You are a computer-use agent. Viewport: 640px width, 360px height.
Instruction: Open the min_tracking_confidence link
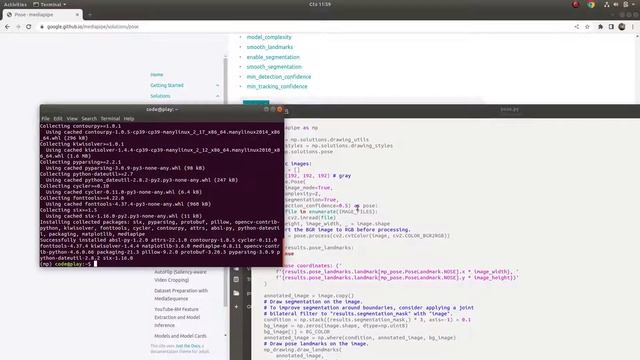click(277, 87)
